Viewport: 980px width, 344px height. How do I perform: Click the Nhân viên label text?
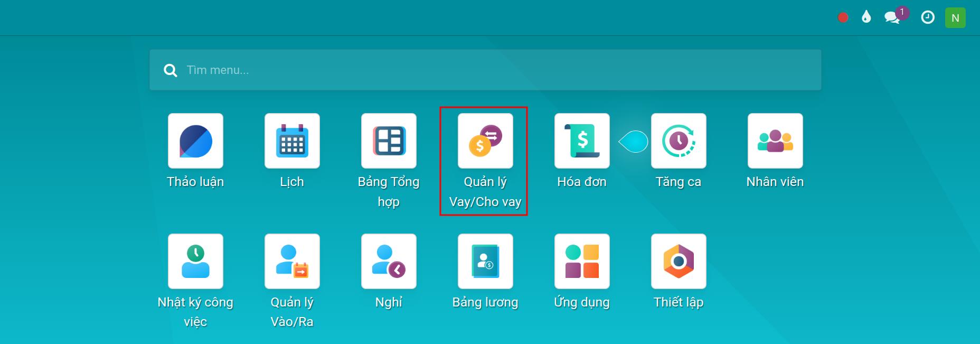(775, 182)
